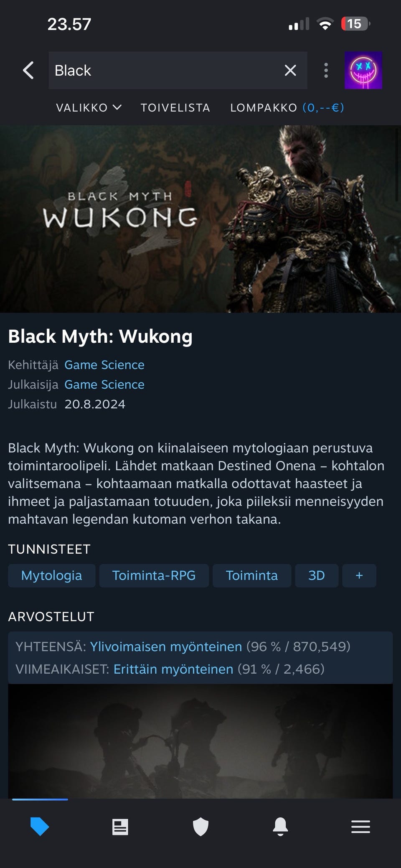401x868 pixels.
Task: Open the notifications bell tab
Action: click(x=280, y=827)
